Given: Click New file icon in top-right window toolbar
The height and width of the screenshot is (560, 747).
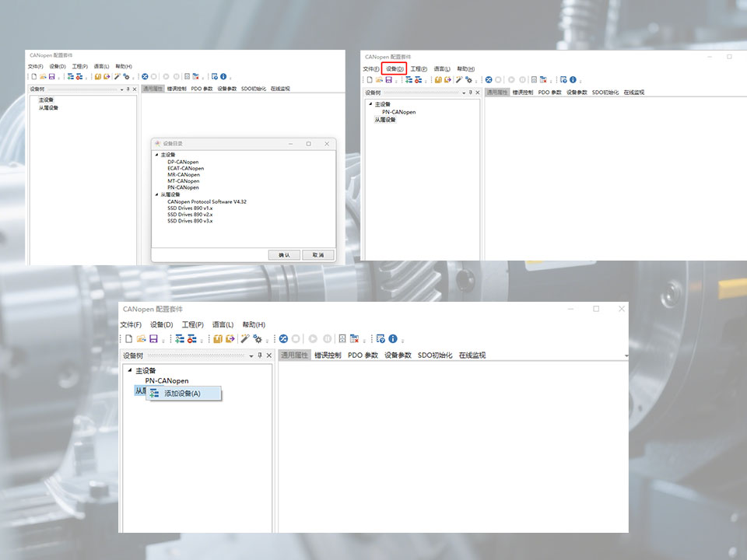Looking at the screenshot, I should [369, 79].
